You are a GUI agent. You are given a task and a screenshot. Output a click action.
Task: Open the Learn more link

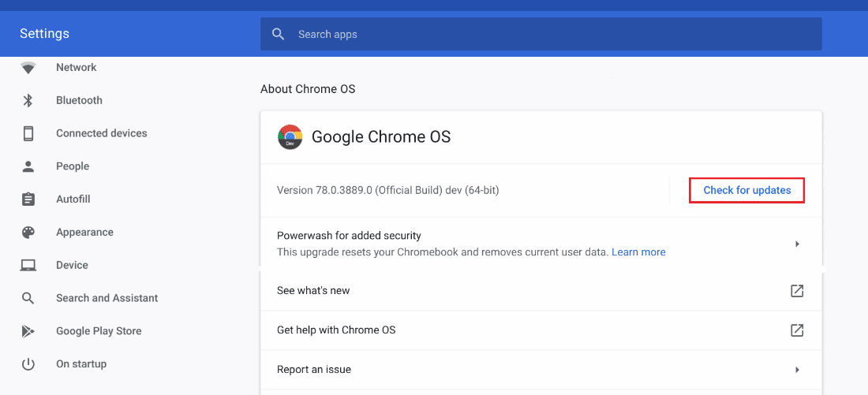coord(638,252)
